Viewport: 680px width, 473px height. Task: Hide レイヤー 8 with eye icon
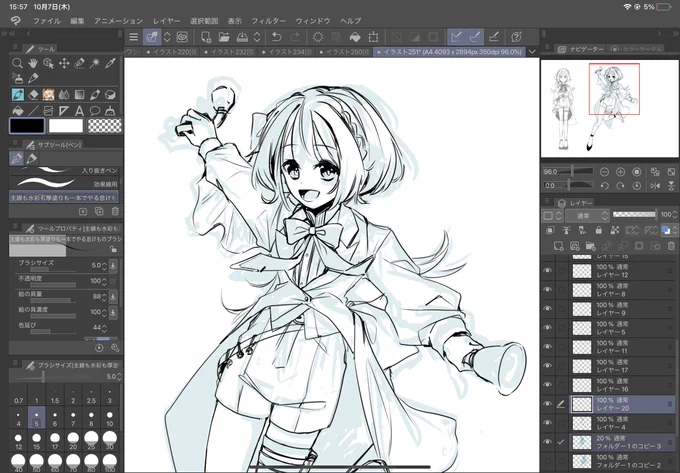pos(548,289)
